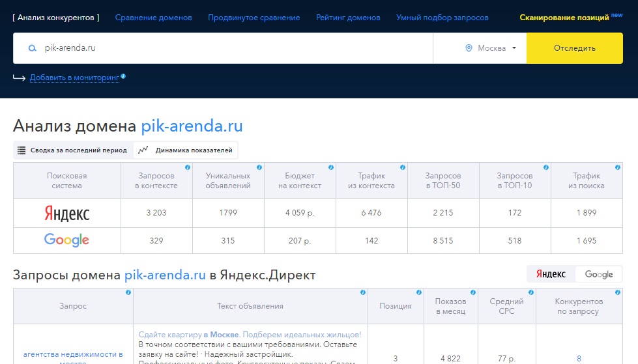Open the агентства недвижимости в москве query link
This screenshot has height=364, width=638.
coord(73,357)
